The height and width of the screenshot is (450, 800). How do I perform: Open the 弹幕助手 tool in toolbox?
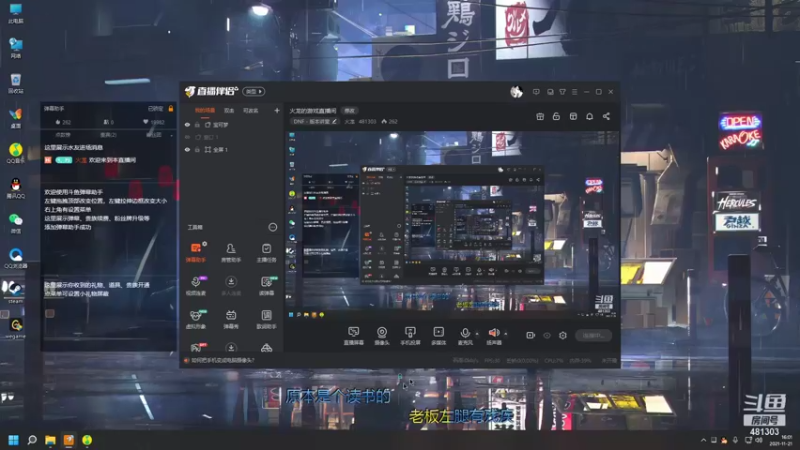point(195,252)
